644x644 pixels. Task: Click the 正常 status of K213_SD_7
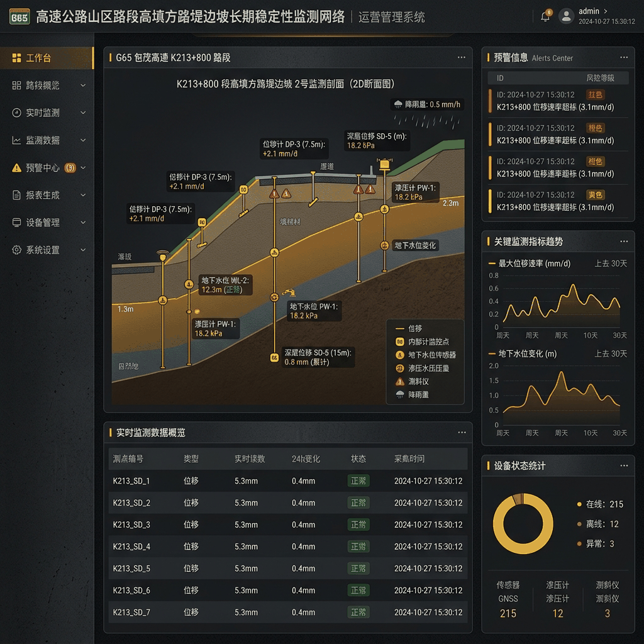(358, 613)
